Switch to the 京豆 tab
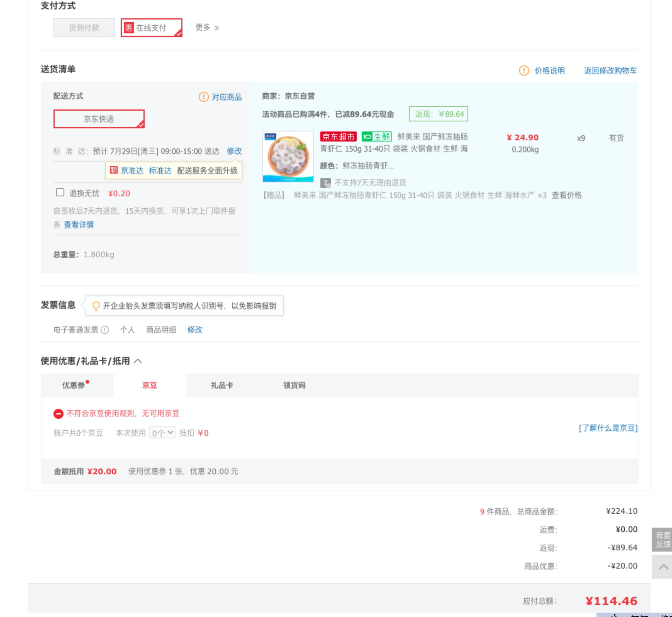 pos(150,385)
